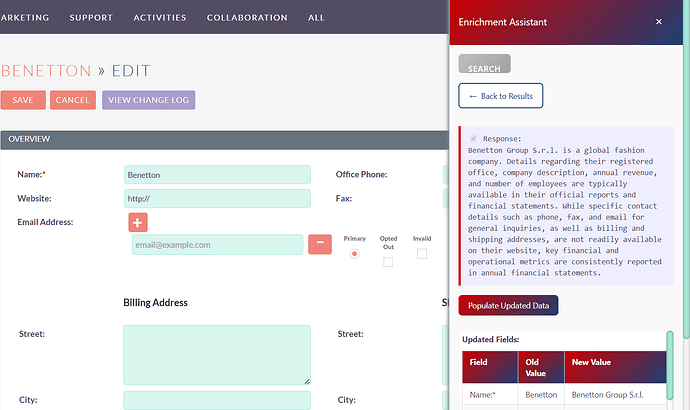Select the Primary email radio button
This screenshot has height=410, width=690.
point(354,254)
